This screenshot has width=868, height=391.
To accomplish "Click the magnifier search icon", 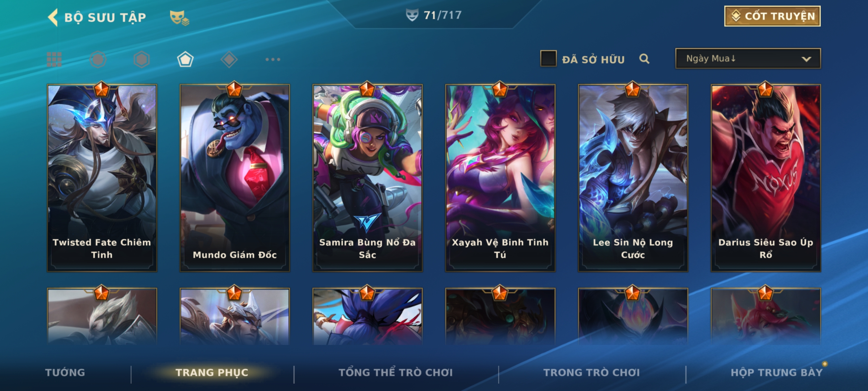I will point(644,59).
